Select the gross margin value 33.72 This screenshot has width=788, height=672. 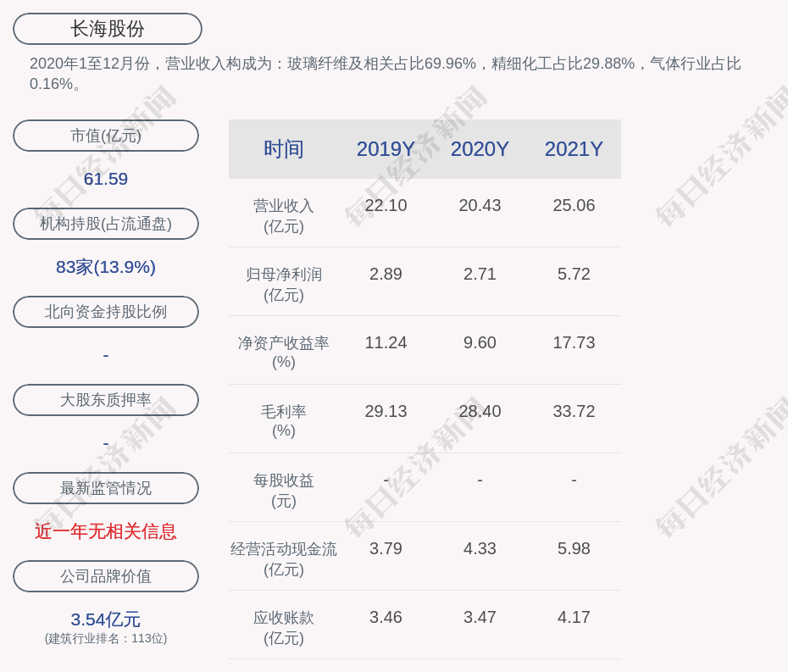(x=574, y=411)
